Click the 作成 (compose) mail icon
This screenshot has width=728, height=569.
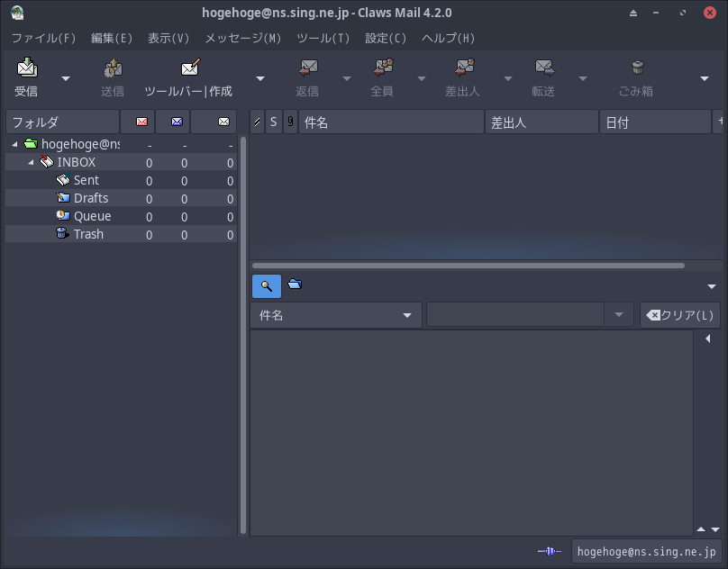[190, 68]
